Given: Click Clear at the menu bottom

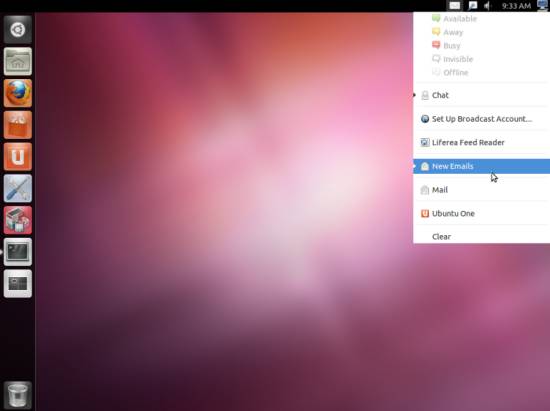Looking at the screenshot, I should [481, 236].
